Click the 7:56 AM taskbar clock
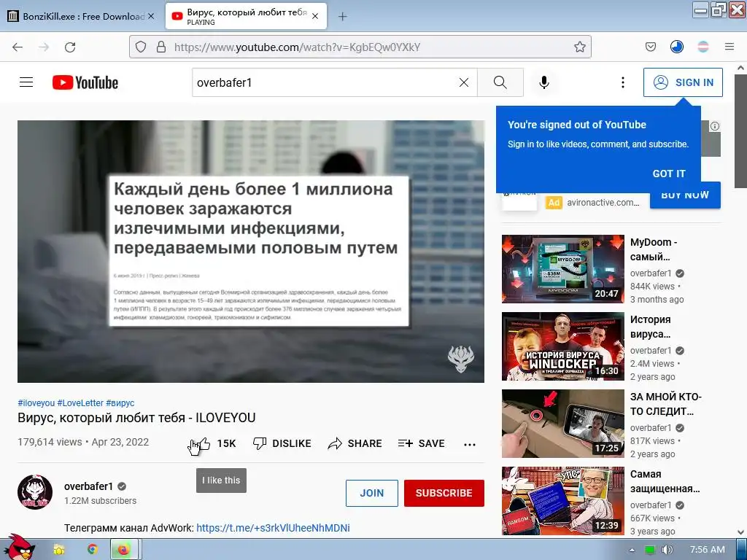This screenshot has width=747, height=560. coord(708,550)
